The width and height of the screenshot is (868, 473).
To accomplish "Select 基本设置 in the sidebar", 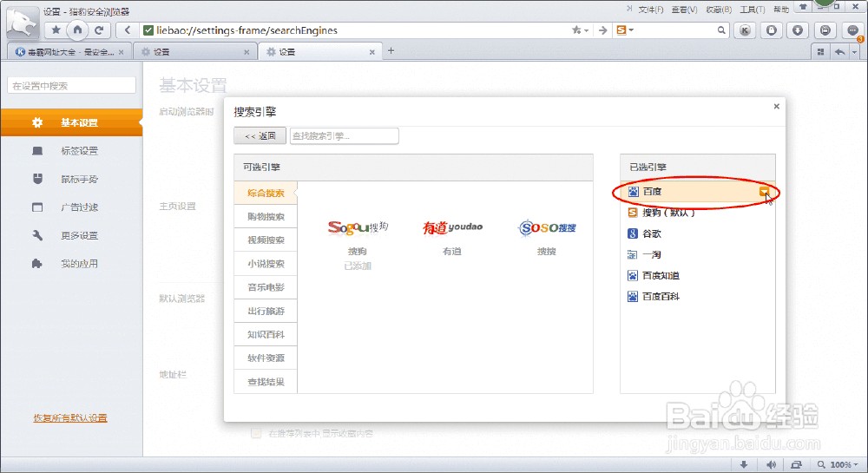I will [x=71, y=122].
